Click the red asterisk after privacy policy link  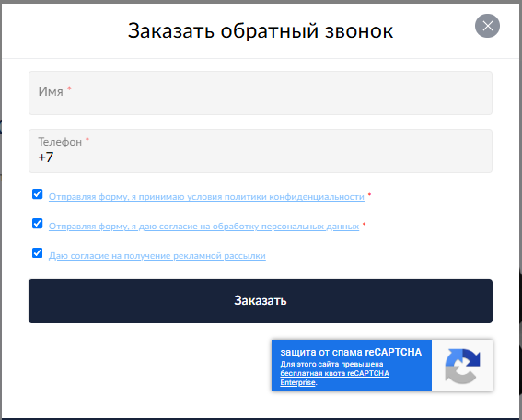click(x=369, y=195)
